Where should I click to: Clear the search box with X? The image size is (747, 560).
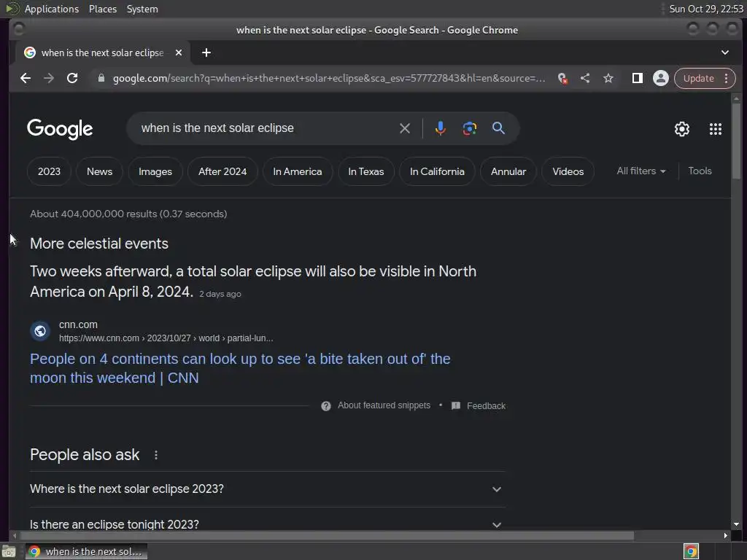404,128
